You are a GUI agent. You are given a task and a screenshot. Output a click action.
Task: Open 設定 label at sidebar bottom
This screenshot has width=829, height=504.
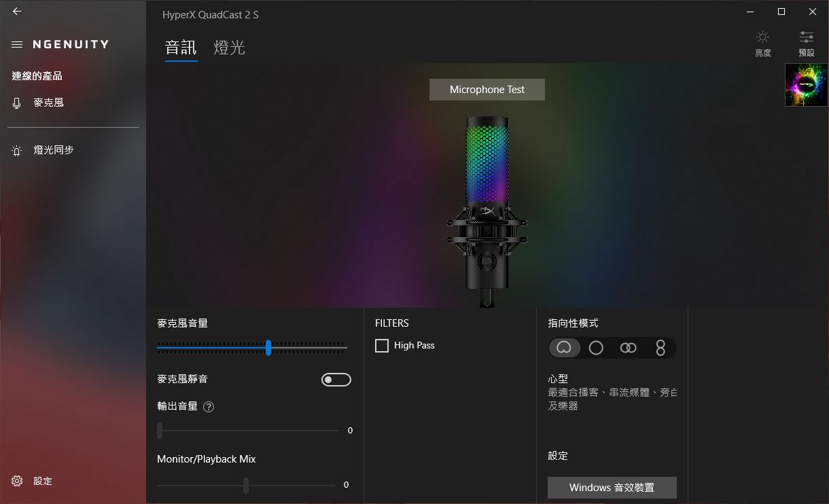43,481
